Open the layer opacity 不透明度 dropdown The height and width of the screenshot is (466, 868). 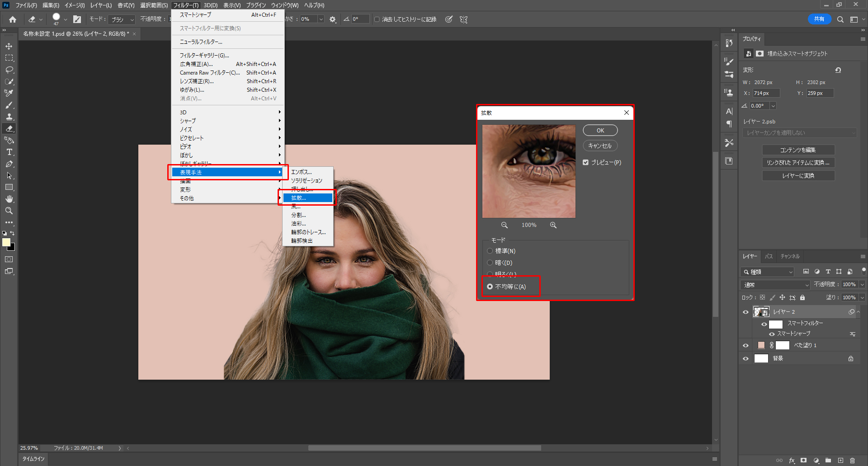tap(862, 284)
